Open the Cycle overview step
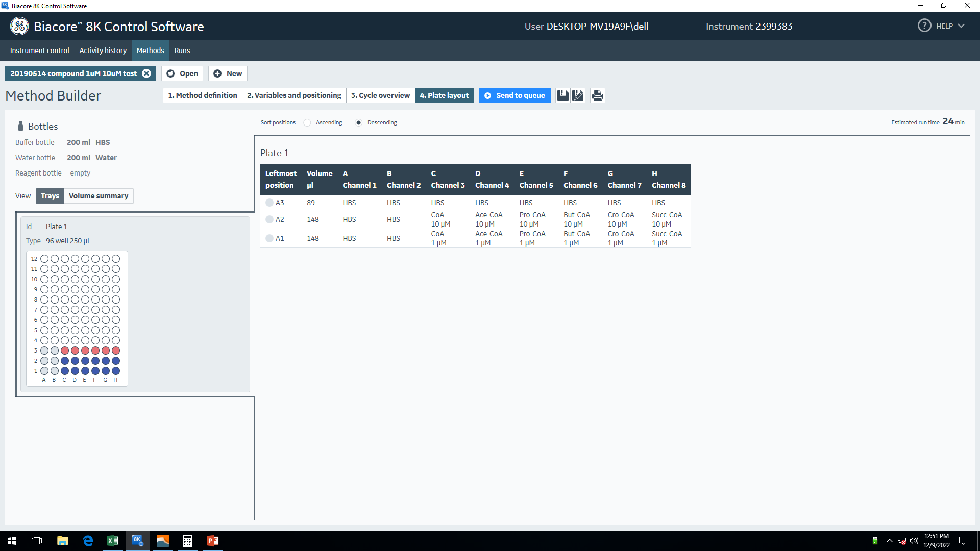Viewport: 980px width, 551px height. [380, 95]
